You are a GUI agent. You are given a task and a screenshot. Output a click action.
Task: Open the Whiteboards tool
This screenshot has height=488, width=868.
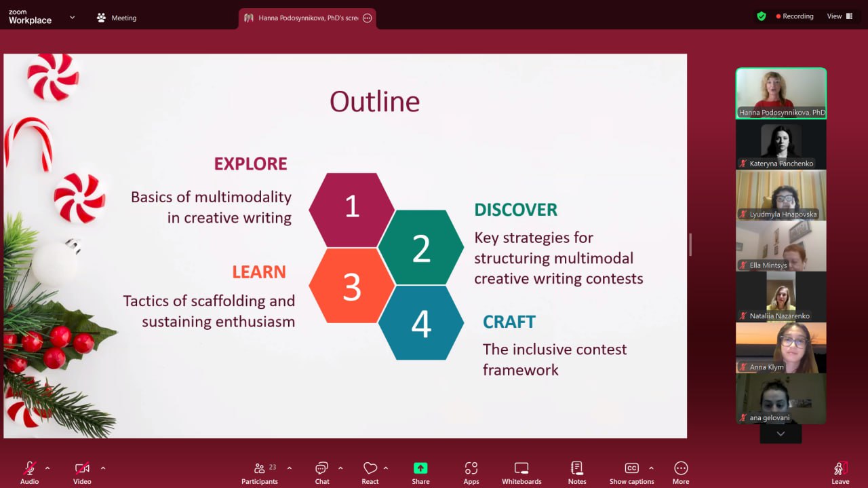pos(521,472)
